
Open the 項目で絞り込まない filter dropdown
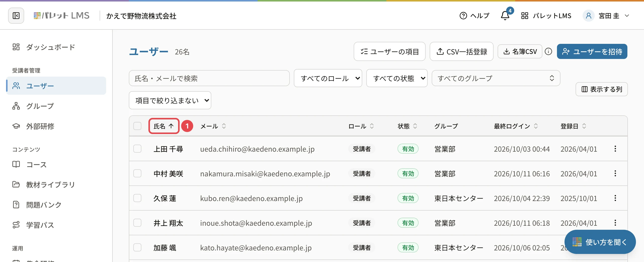(170, 100)
